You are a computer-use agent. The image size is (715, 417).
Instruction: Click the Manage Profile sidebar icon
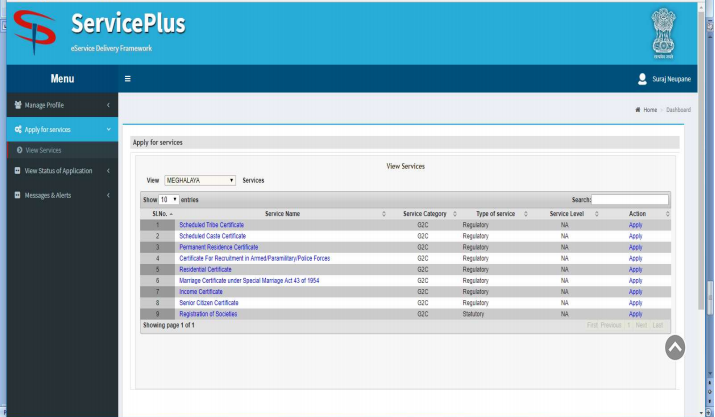click(17, 104)
